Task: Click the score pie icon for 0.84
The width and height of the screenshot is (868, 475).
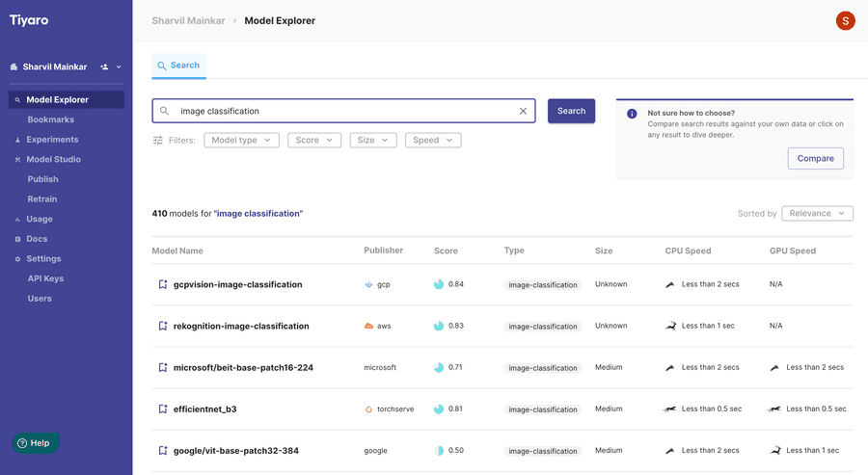Action: (x=439, y=284)
